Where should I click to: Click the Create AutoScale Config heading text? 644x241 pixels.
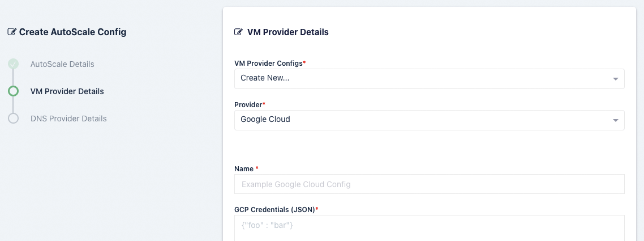click(x=72, y=32)
